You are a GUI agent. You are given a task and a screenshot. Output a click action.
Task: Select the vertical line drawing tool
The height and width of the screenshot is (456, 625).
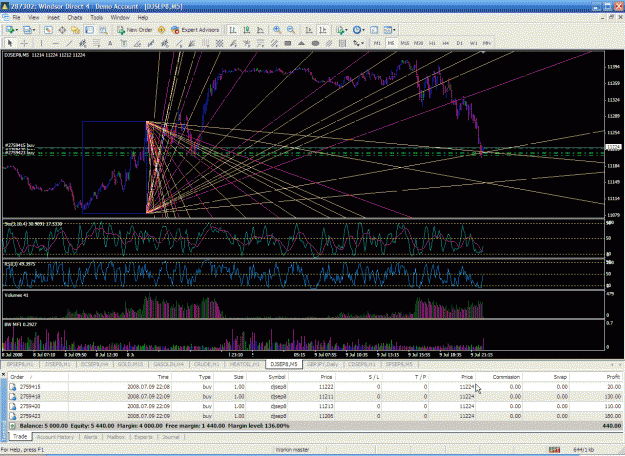(x=41, y=43)
